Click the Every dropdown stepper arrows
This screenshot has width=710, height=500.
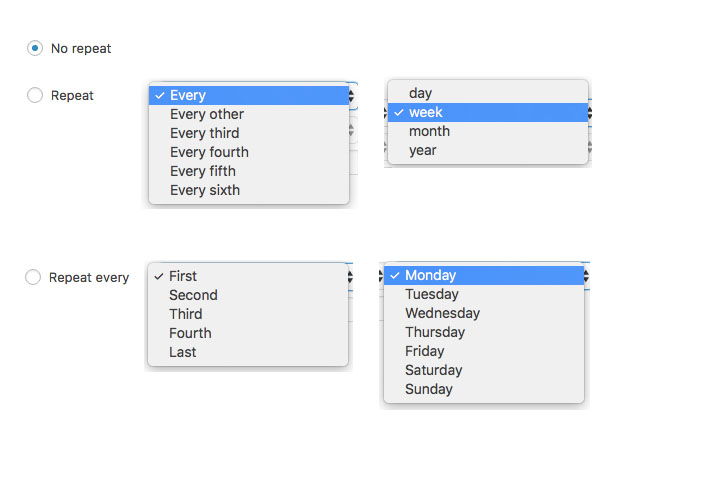[x=352, y=96]
